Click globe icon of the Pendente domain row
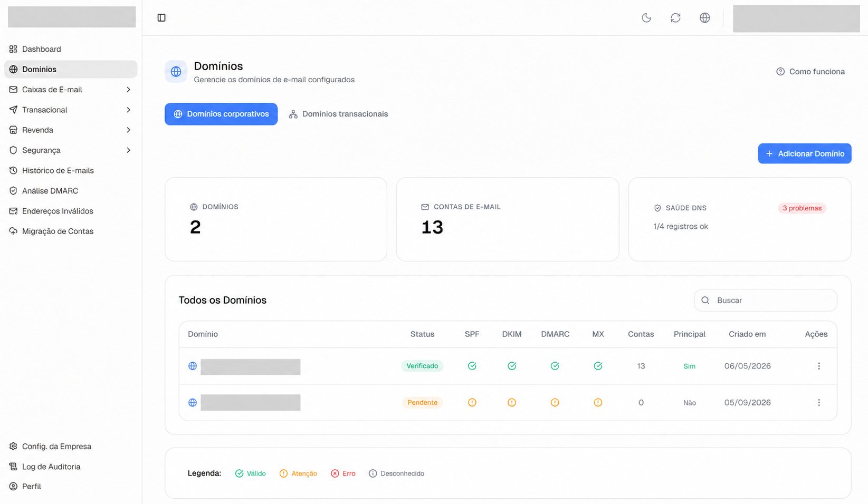The height and width of the screenshot is (504, 868). 193,403
